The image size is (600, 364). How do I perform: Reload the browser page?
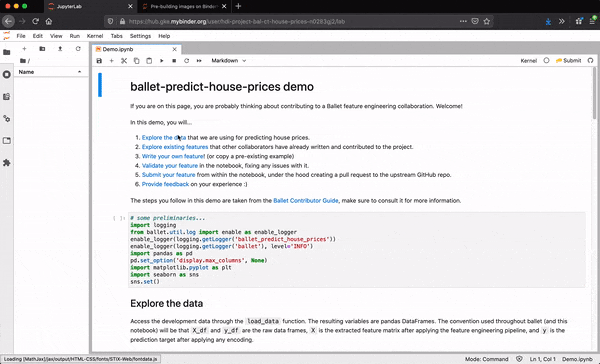[x=35, y=21]
